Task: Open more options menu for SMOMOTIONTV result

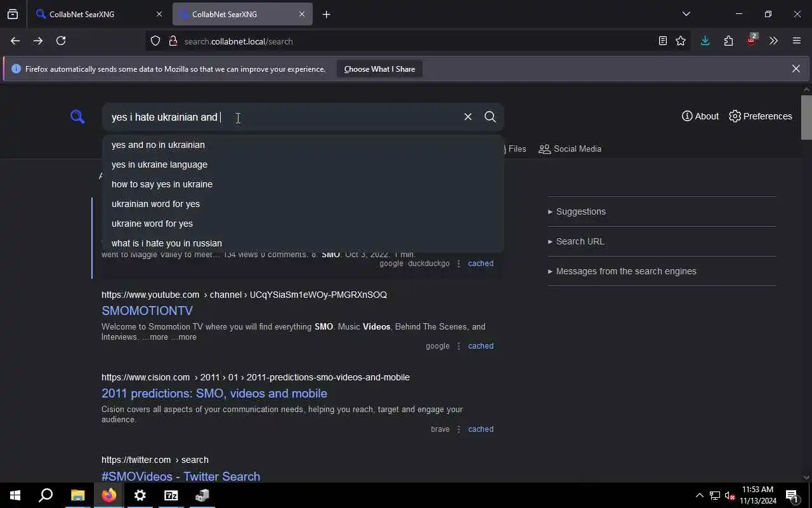Action: [x=459, y=346]
